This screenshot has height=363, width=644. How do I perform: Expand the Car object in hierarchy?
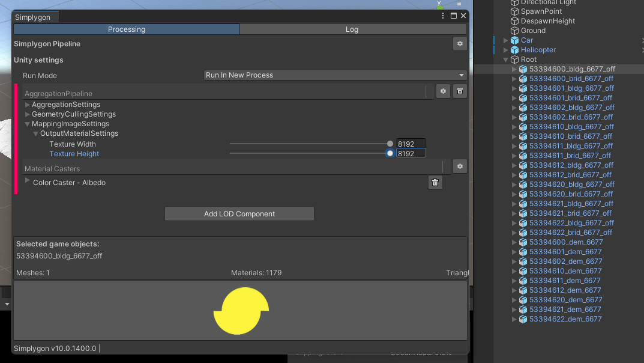pos(505,40)
